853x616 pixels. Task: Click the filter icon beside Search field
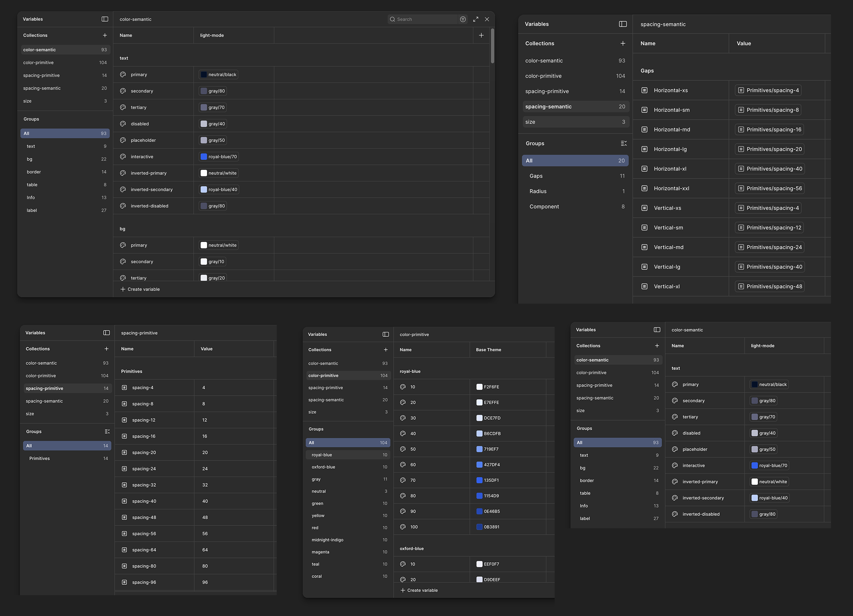click(463, 19)
